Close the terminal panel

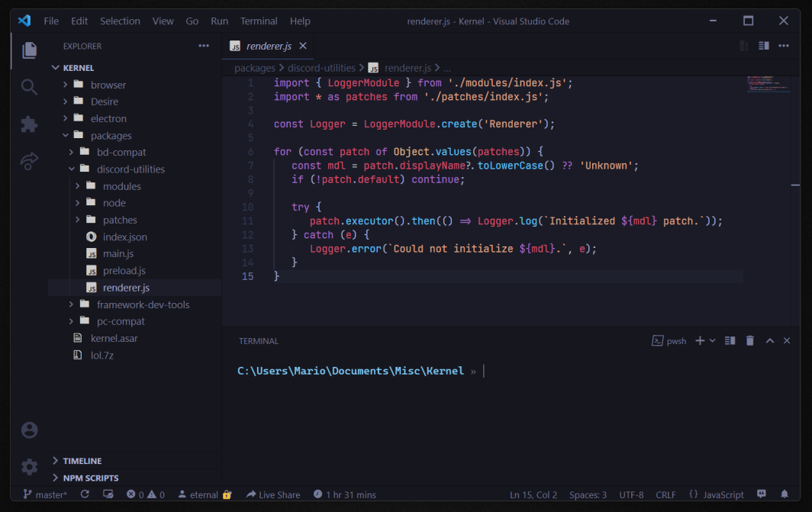pyautogui.click(x=787, y=340)
